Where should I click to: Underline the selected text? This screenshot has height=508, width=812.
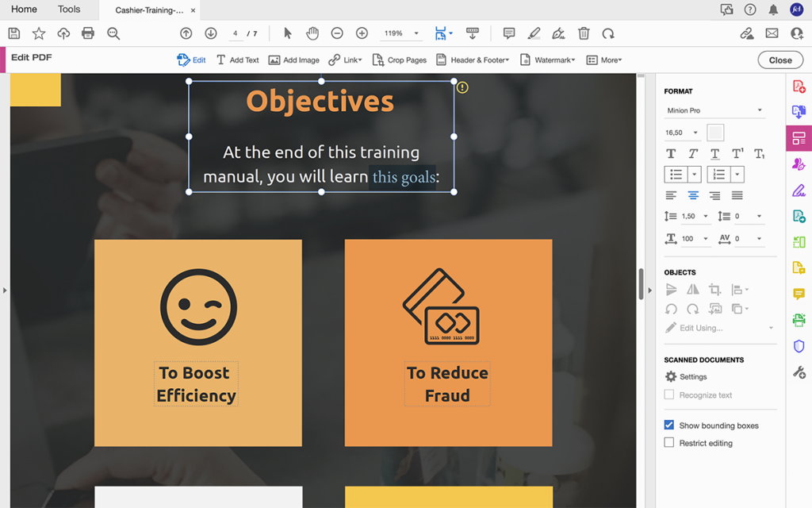click(714, 153)
